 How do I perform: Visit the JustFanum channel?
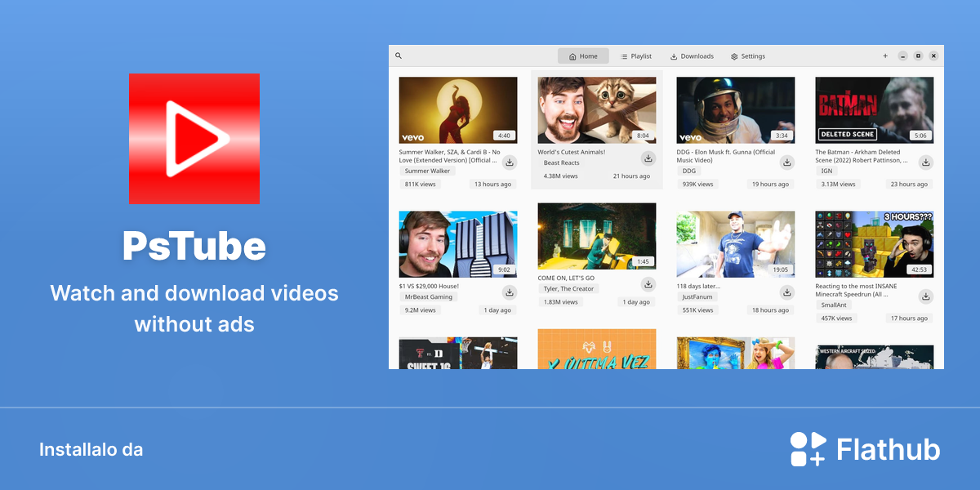point(697,297)
